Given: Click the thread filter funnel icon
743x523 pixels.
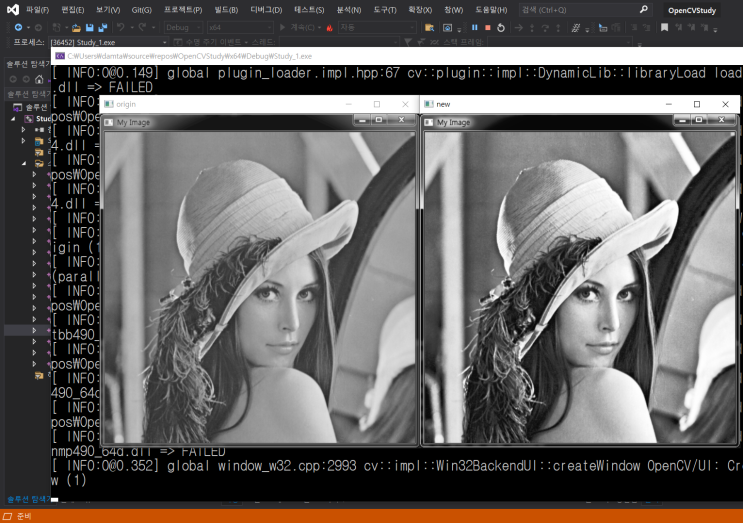Looking at the screenshot, I should pos(408,42).
